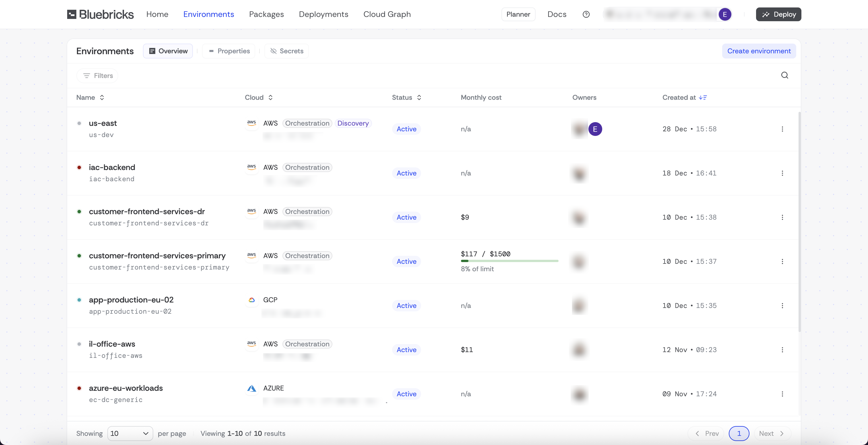Click the Bluebricks logo

pyautogui.click(x=100, y=14)
